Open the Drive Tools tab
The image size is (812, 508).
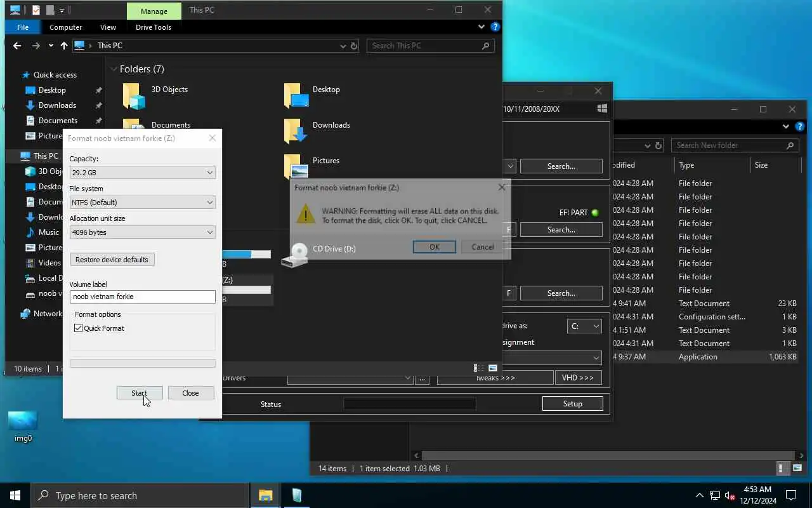(x=154, y=27)
